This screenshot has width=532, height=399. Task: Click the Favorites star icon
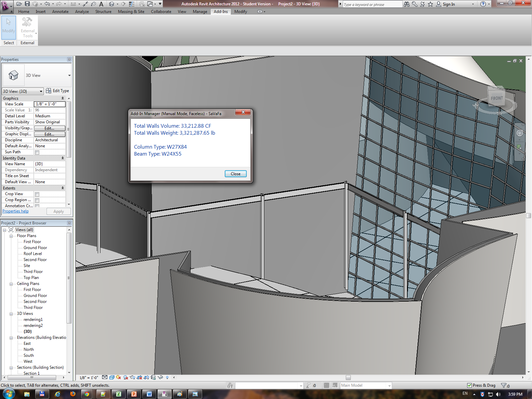pyautogui.click(x=430, y=4)
